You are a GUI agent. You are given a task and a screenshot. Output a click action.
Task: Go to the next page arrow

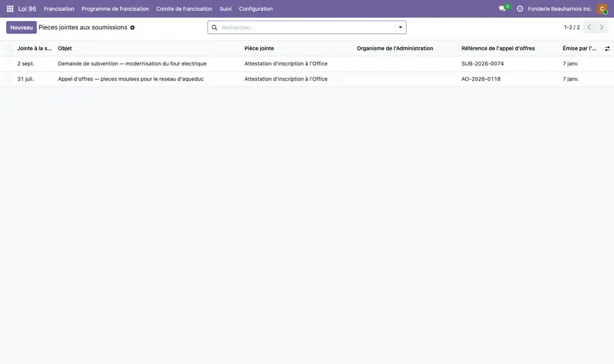[602, 27]
